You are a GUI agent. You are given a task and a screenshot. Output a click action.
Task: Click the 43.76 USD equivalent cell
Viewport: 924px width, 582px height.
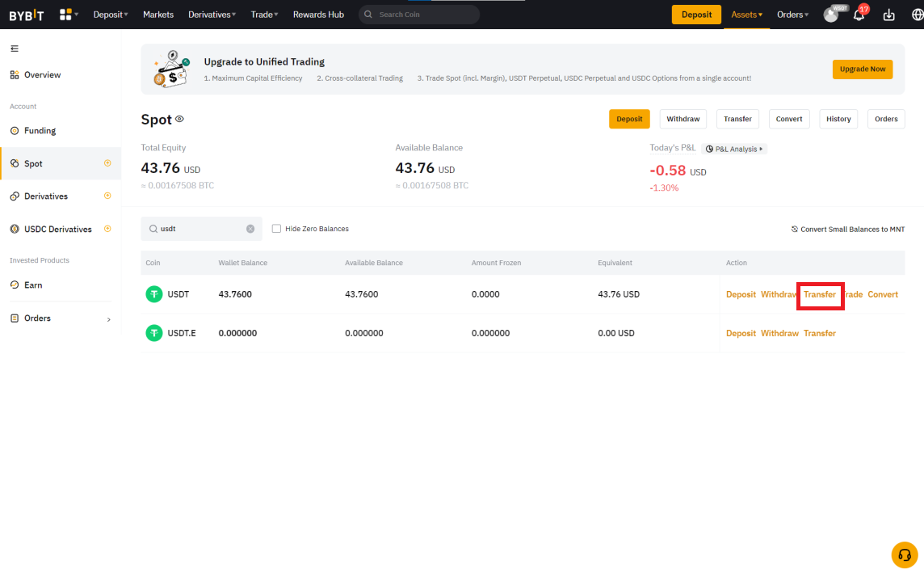tap(619, 294)
